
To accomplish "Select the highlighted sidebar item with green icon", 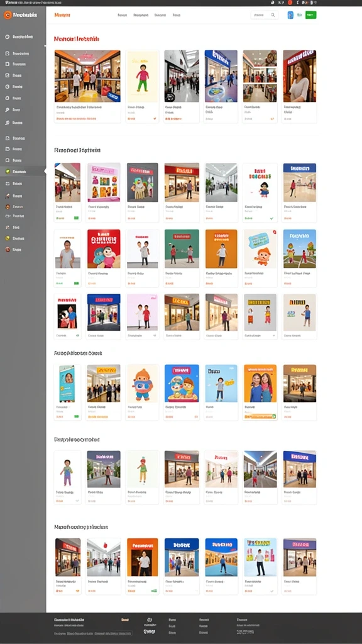I will click(x=23, y=171).
